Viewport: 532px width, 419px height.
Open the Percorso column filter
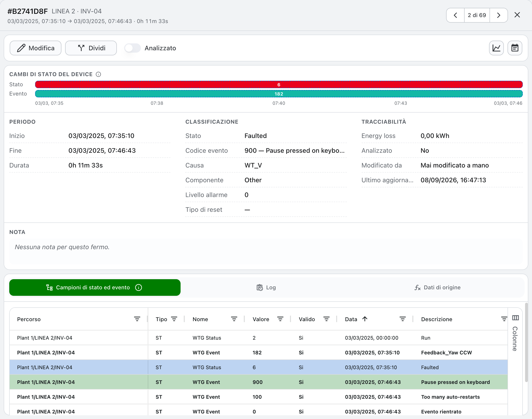click(137, 319)
